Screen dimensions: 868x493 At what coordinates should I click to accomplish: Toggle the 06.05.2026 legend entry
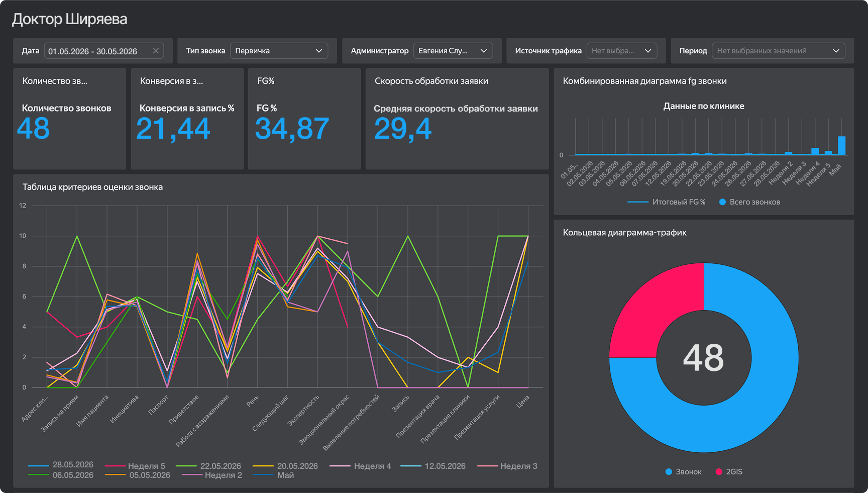[61, 475]
